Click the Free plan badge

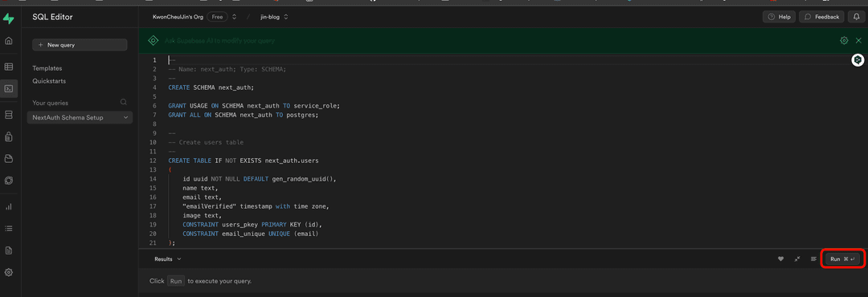(217, 17)
